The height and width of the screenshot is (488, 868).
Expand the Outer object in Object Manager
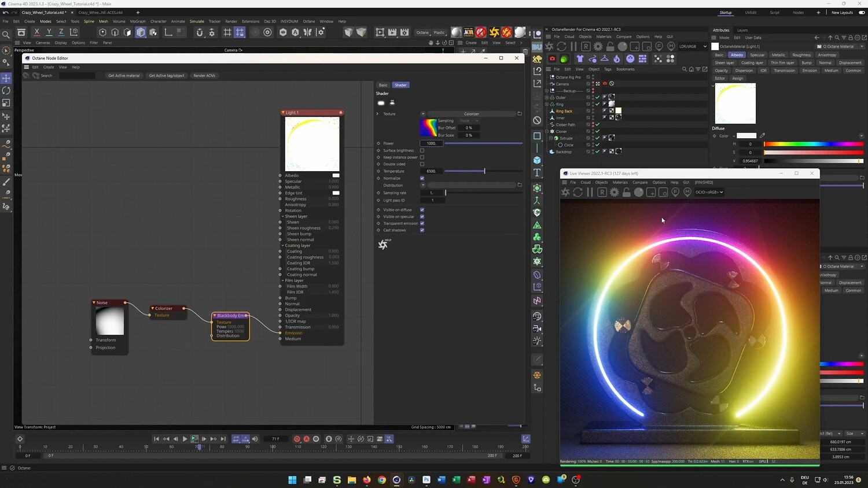(x=547, y=97)
